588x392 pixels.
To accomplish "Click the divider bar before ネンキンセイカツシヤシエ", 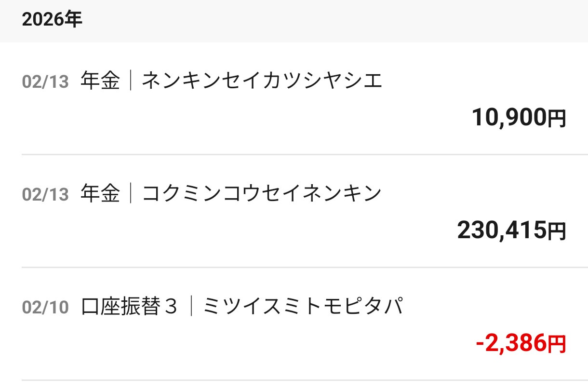I will tap(131, 81).
